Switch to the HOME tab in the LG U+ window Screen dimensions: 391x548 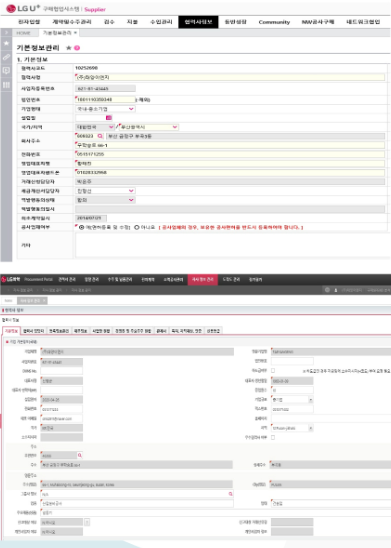[23, 33]
